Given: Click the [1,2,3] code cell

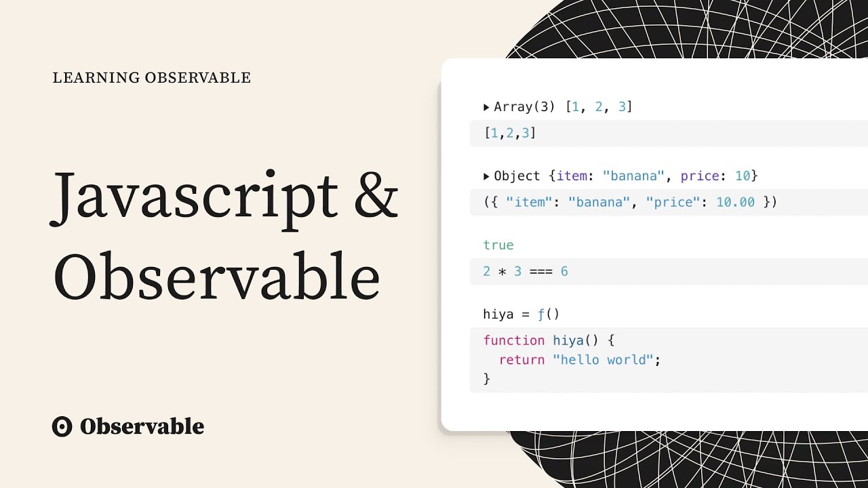Looking at the screenshot, I should [x=669, y=133].
